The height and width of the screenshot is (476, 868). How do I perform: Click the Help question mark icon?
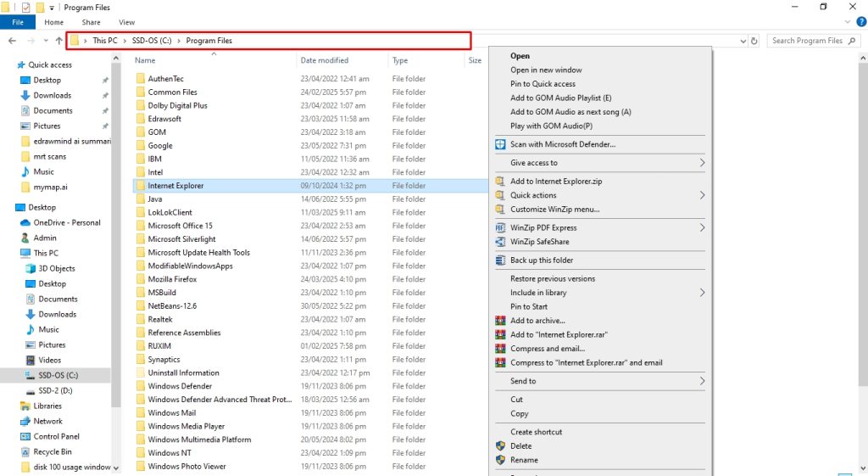point(861,22)
